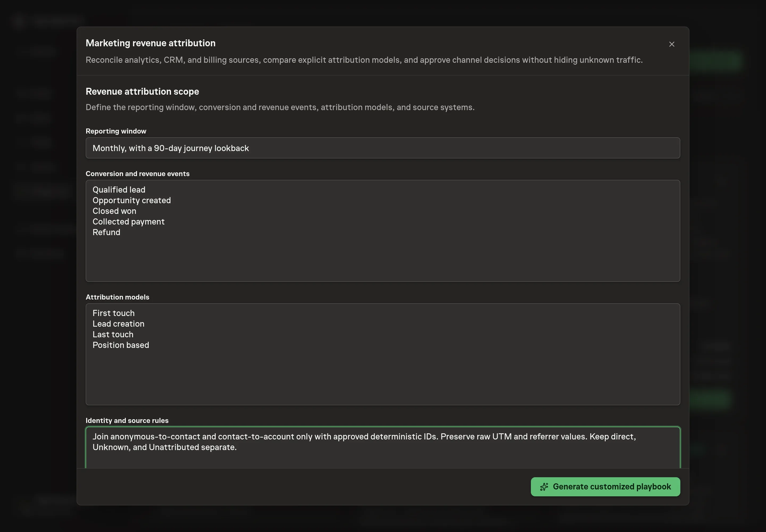
Task: Click the 'Closed won' line
Action: point(114,211)
